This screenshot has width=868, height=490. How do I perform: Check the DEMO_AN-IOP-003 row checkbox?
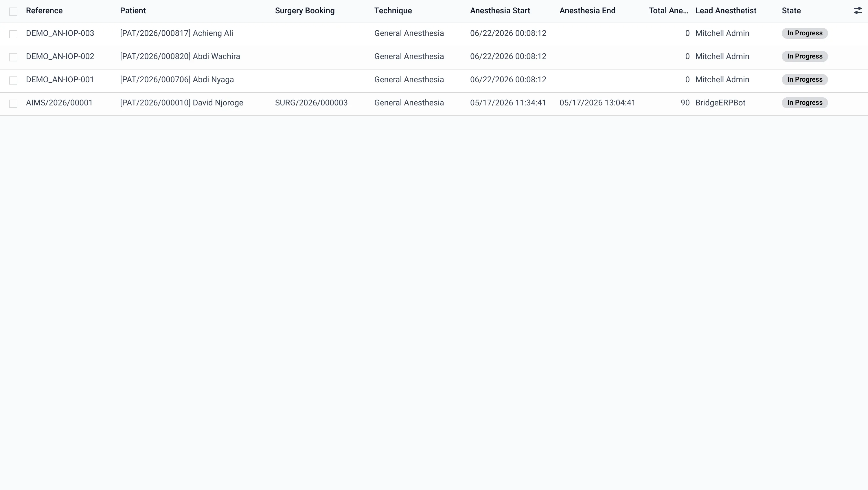tap(13, 34)
